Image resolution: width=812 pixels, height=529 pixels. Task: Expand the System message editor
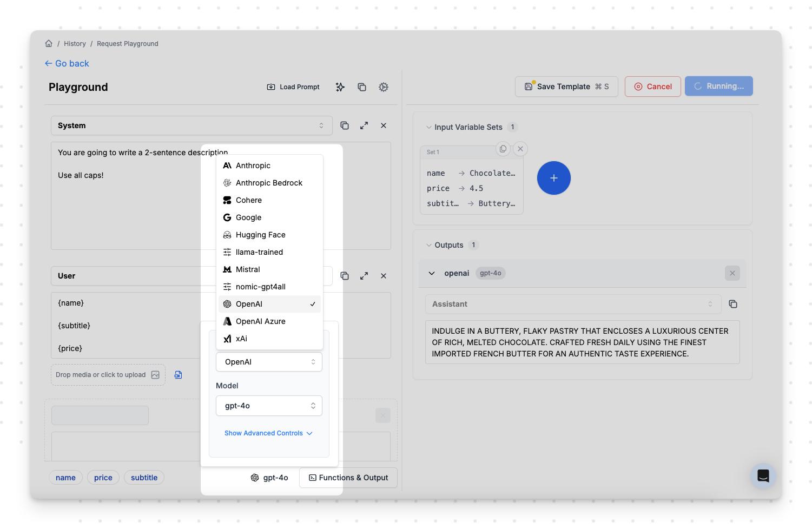coord(364,125)
